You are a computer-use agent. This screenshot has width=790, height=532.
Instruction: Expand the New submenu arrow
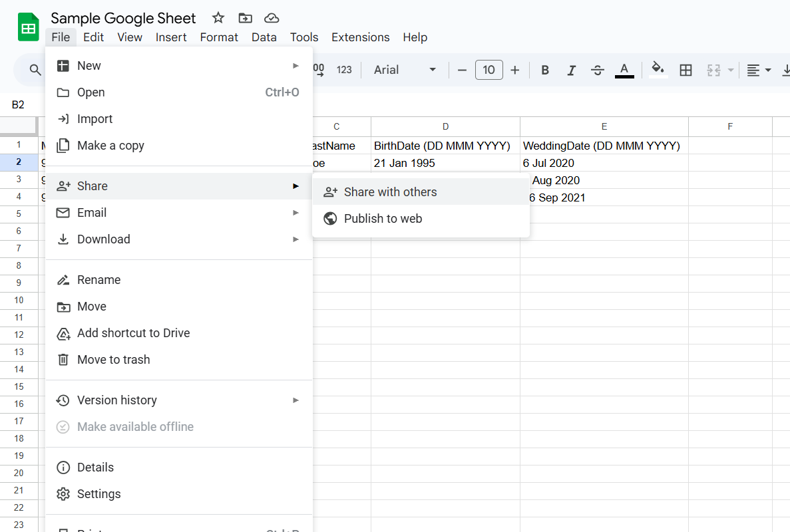click(x=296, y=66)
